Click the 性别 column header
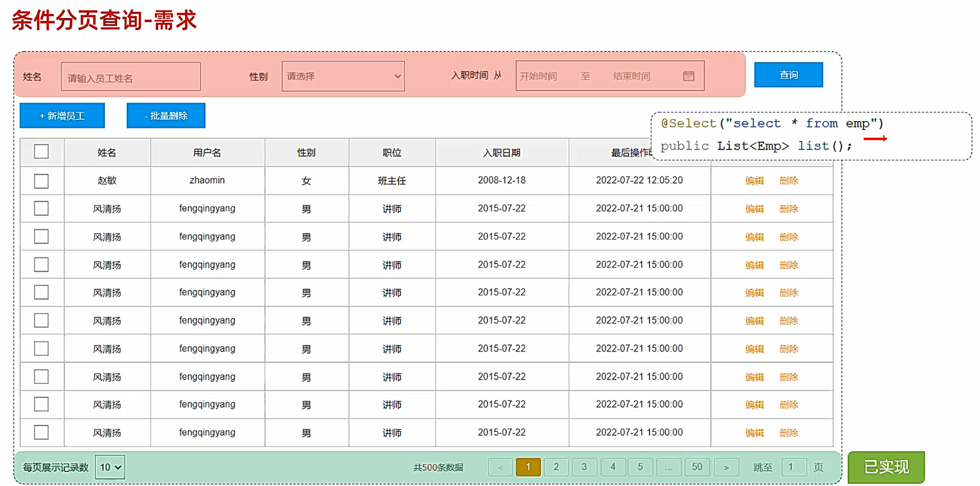 (306, 152)
